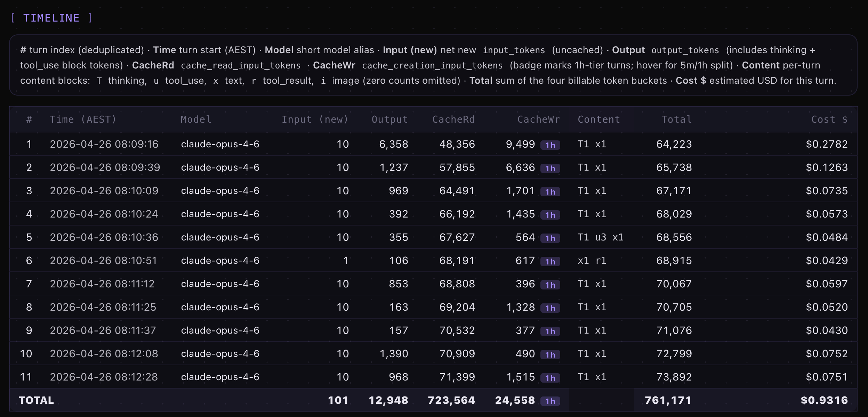Click the Total column header
The width and height of the screenshot is (868, 417).
[x=676, y=120]
